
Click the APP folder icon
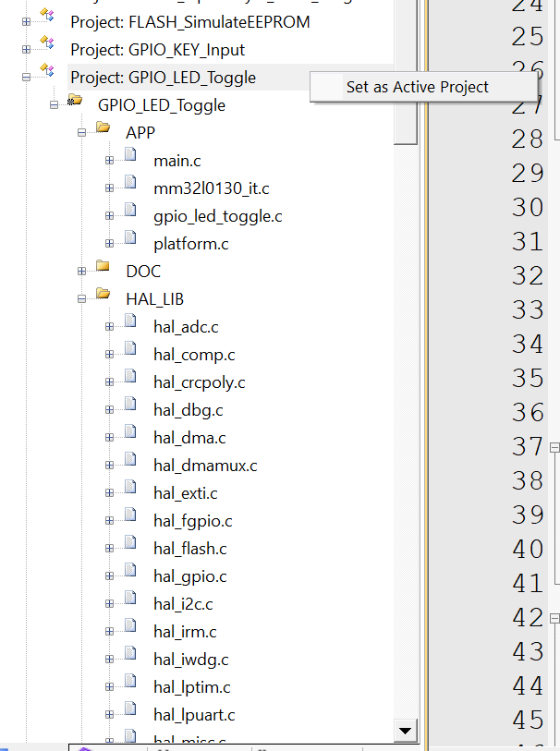(103, 132)
